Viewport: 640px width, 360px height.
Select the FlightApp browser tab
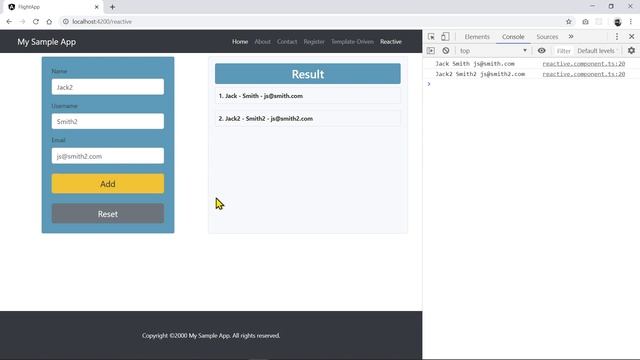pyautogui.click(x=53, y=7)
